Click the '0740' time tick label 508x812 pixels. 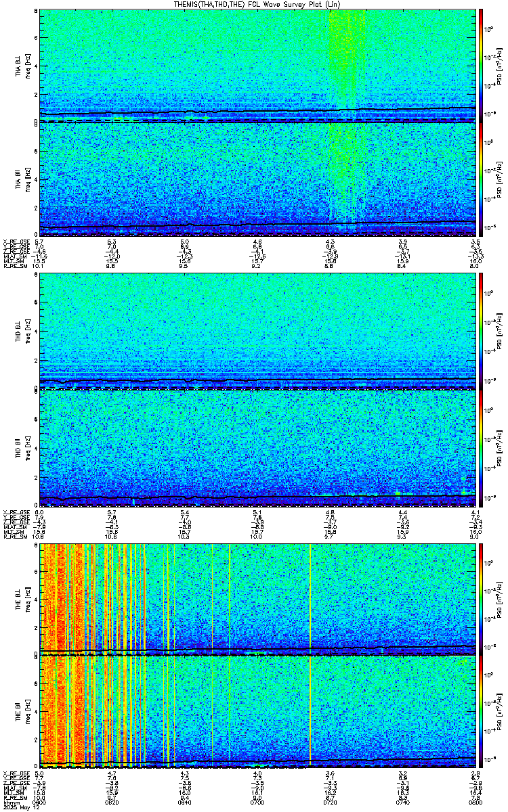point(403,803)
